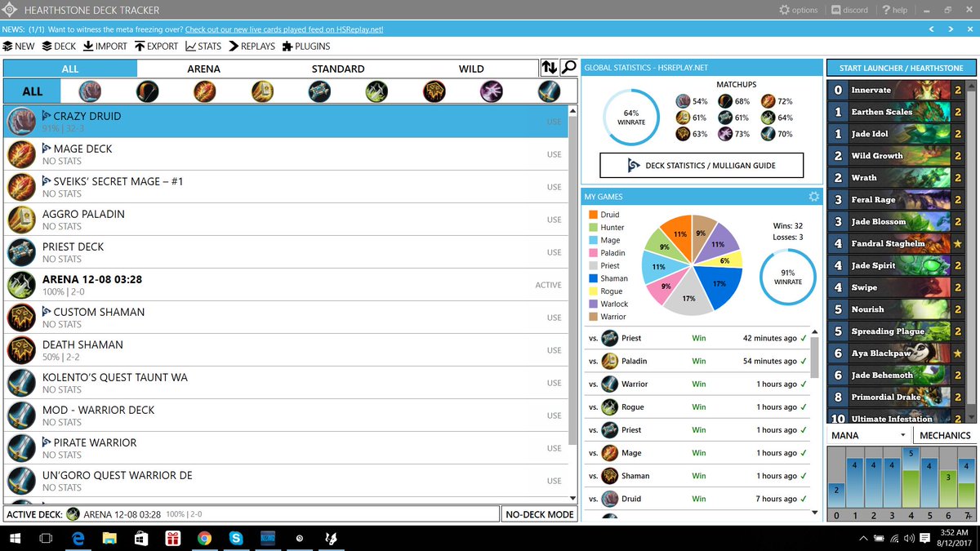This screenshot has height=551, width=980.
Task: Click games list scrollbar down arrow
Action: pos(814,513)
